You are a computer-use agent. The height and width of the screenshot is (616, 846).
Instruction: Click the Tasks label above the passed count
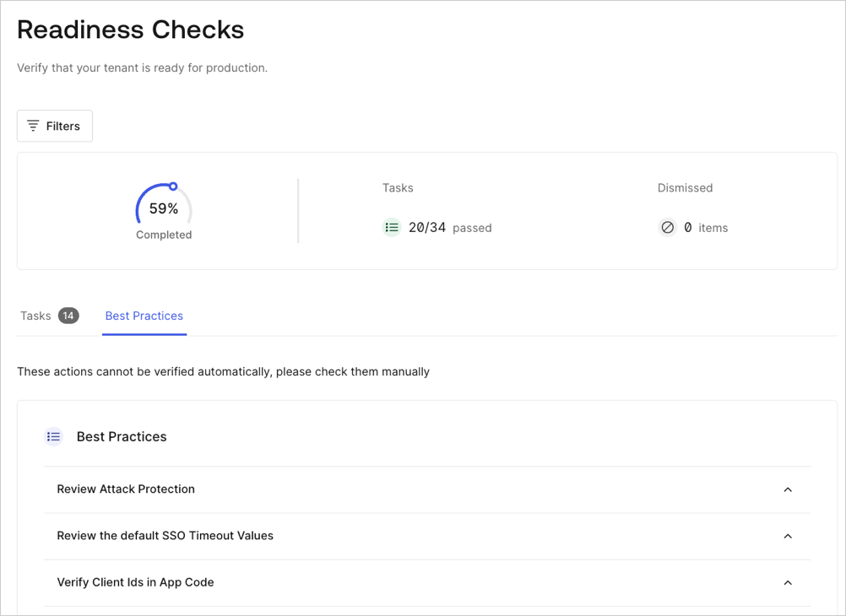click(x=397, y=187)
